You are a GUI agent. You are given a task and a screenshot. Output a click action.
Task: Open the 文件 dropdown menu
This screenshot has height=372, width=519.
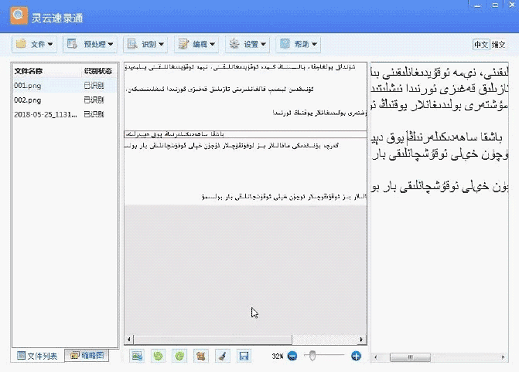(34, 44)
